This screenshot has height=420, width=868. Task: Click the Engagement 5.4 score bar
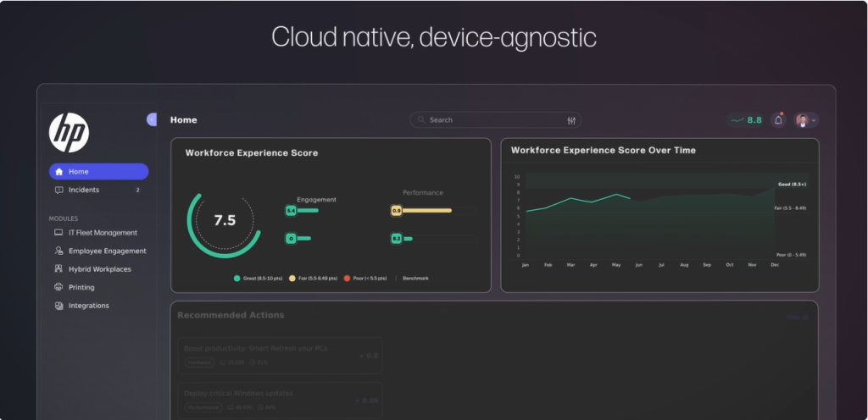click(305, 211)
